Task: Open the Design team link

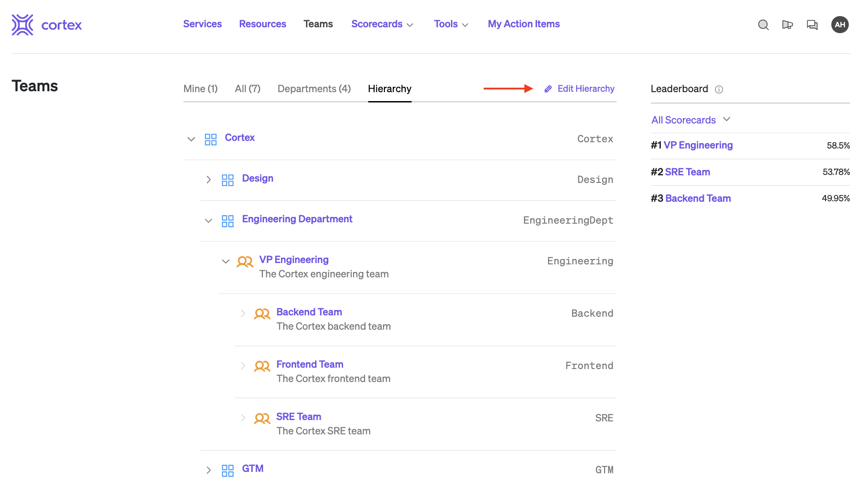Action: (258, 178)
